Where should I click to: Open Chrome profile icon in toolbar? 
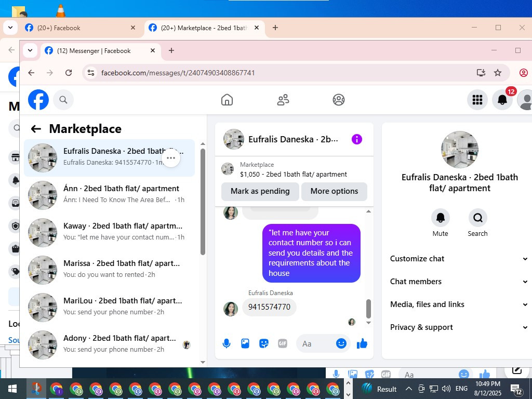(524, 73)
